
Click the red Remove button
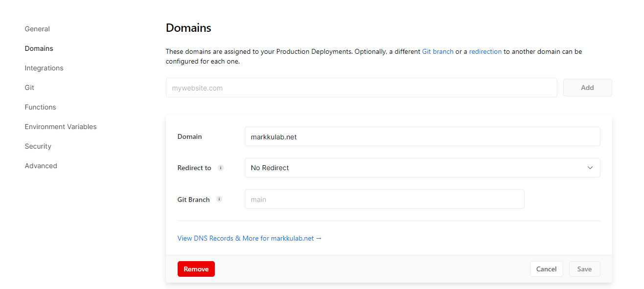196,269
